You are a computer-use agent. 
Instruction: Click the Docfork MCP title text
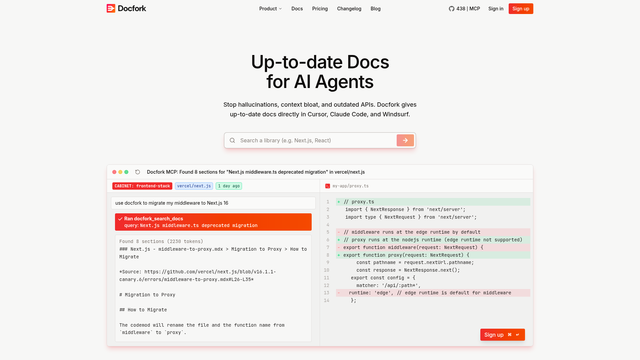pos(256,172)
